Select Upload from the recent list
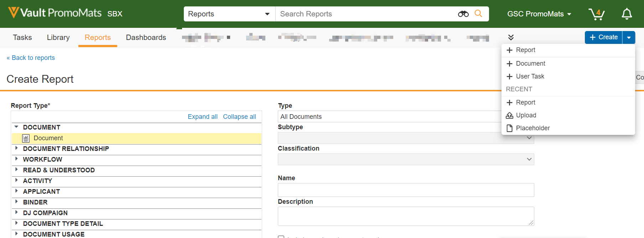 tap(526, 115)
